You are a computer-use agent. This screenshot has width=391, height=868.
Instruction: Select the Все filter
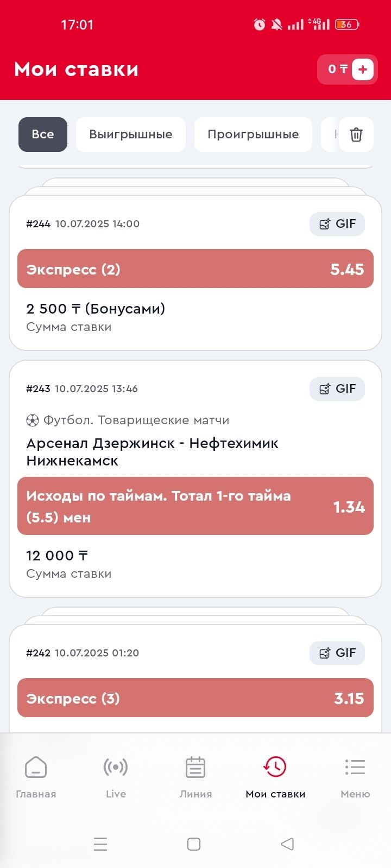(43, 135)
